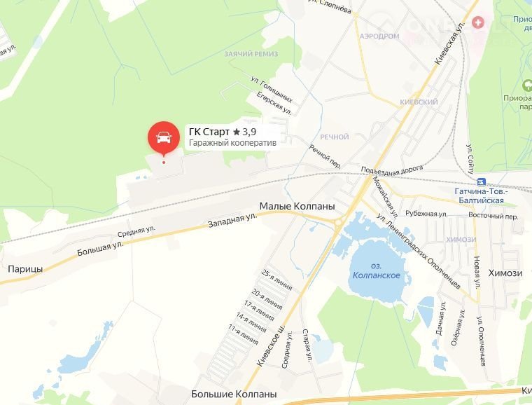This screenshot has width=532, height=405.
Task: Select the Малые Колпаны settlement label
Action: [x=297, y=206]
